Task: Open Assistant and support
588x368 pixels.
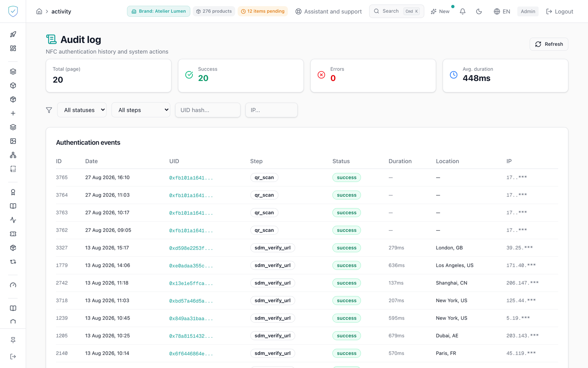Action: click(x=329, y=11)
